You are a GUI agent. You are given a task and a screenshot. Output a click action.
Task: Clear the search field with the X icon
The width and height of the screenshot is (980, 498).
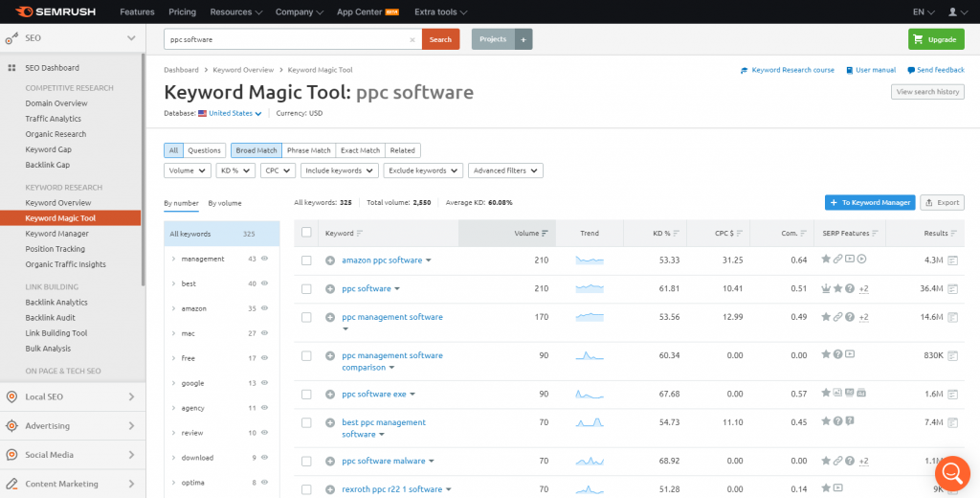coord(412,40)
